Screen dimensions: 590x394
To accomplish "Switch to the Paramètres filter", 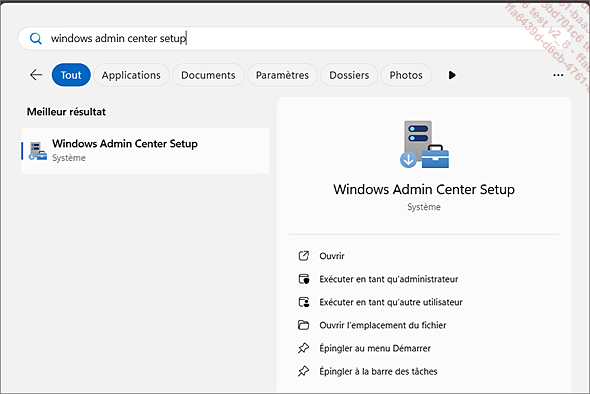I will click(282, 75).
